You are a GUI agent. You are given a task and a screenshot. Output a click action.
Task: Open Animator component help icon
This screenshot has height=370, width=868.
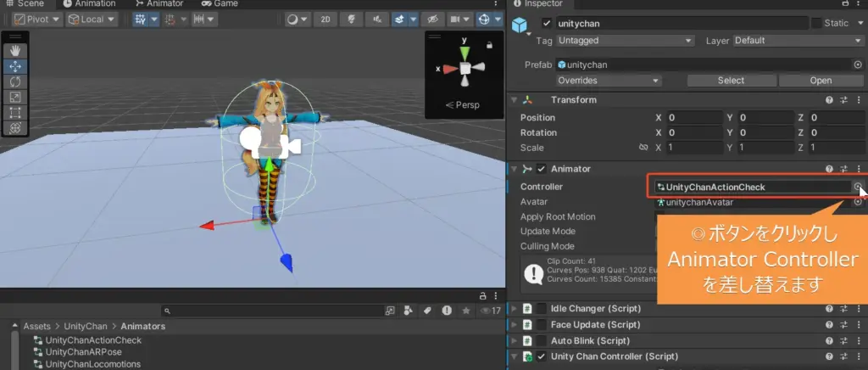(x=829, y=169)
